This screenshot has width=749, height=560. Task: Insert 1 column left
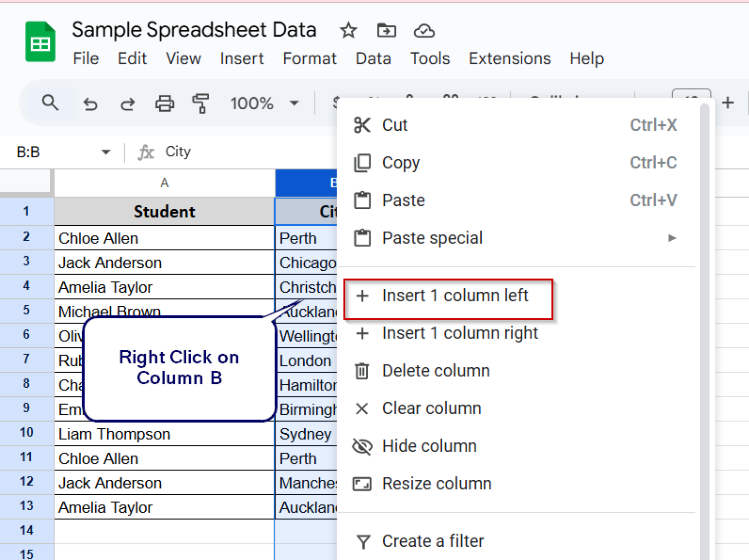coord(455,295)
